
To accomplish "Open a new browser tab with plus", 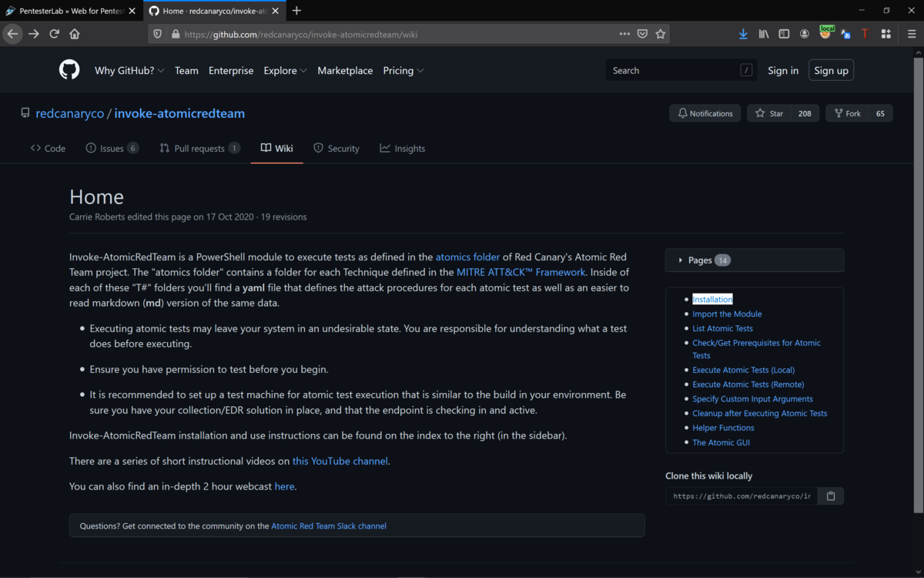I will point(296,11).
